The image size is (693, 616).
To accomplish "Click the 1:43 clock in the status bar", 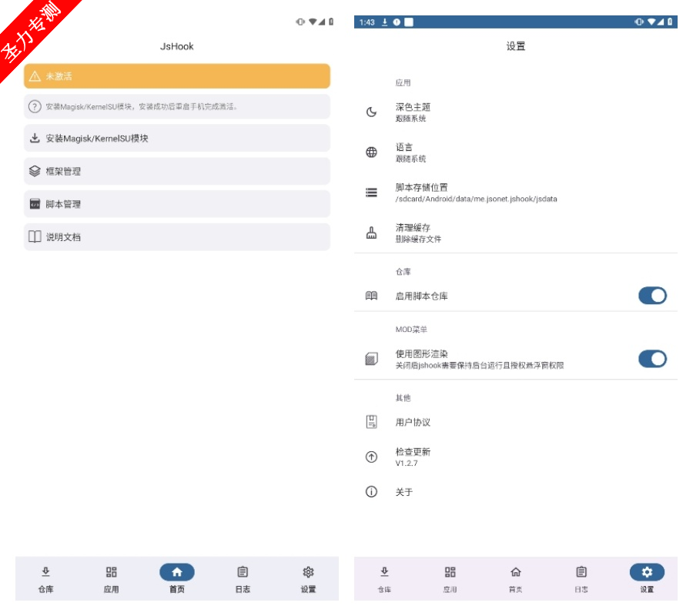I will tap(367, 22).
